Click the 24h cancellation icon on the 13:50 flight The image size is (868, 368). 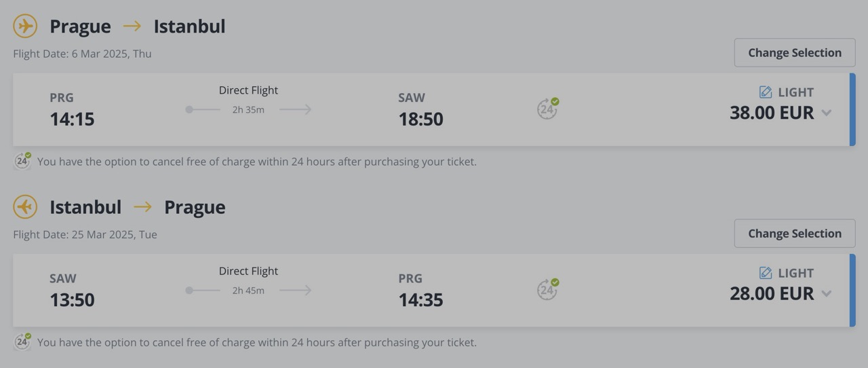pyautogui.click(x=548, y=289)
